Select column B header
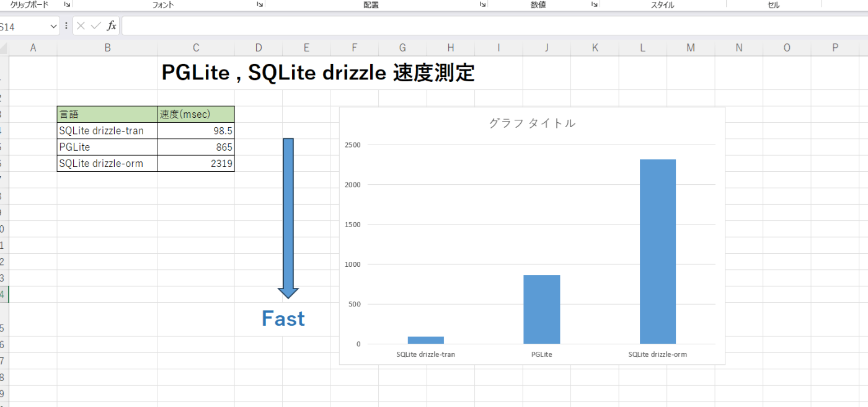Viewport: 868px width, 407px height. pos(107,48)
